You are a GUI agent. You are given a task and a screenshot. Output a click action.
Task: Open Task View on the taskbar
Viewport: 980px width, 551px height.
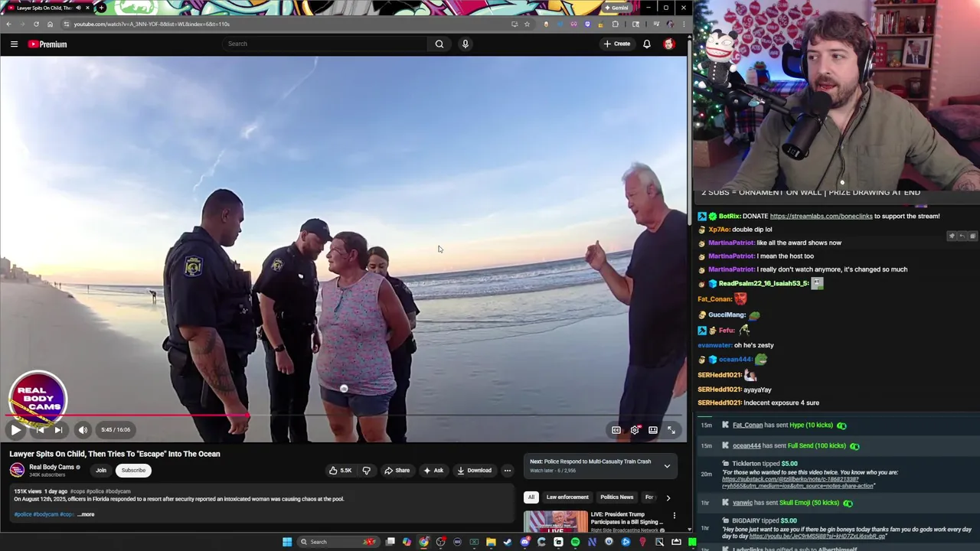pyautogui.click(x=390, y=542)
